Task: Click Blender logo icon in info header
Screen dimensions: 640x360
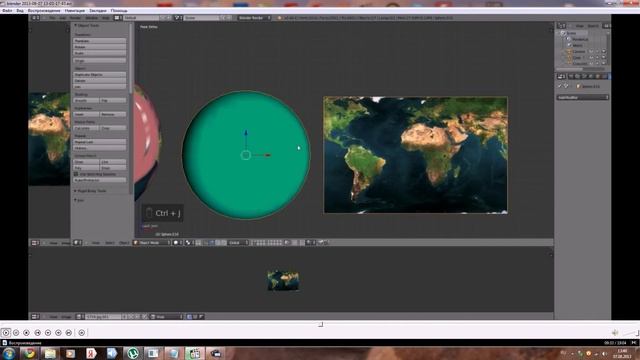Action: point(280,18)
